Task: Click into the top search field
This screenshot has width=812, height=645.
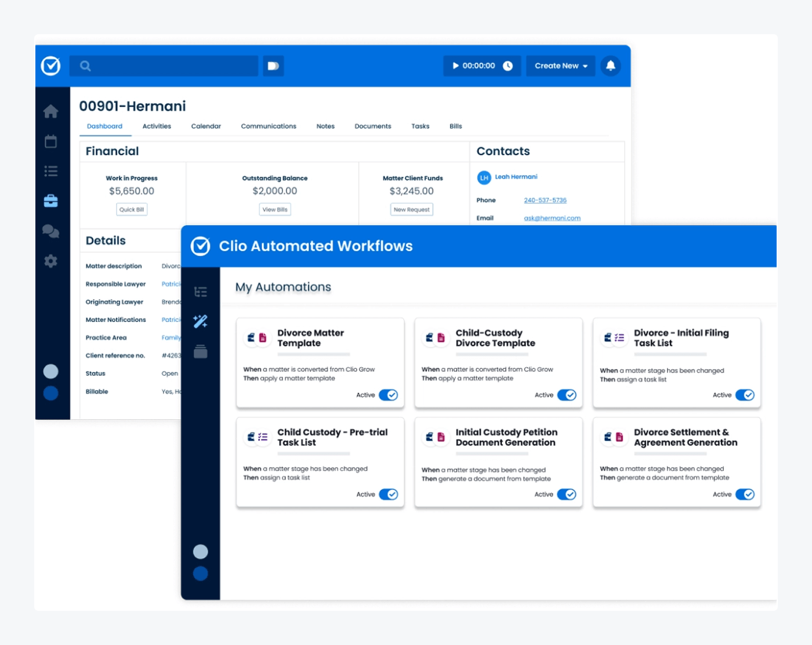Action: 164,66
